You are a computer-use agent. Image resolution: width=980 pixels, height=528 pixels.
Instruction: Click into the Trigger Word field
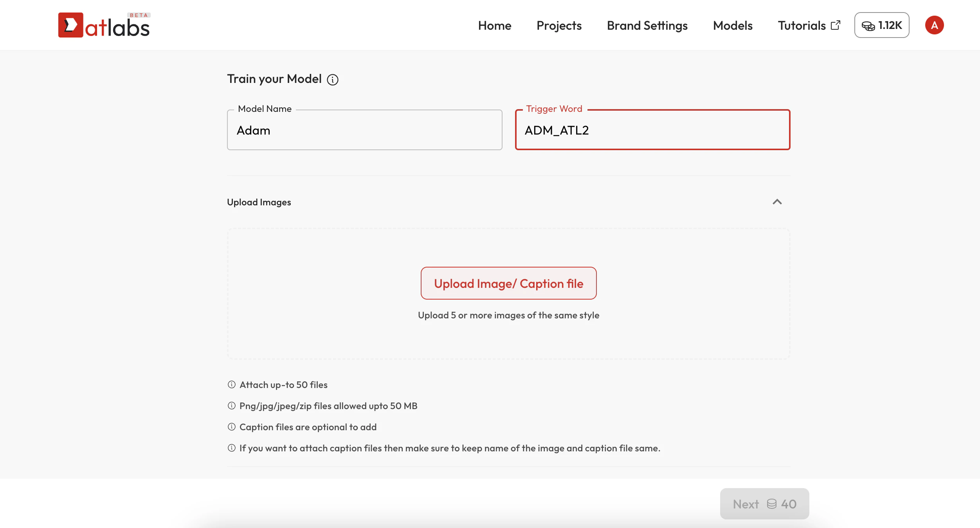(x=652, y=130)
